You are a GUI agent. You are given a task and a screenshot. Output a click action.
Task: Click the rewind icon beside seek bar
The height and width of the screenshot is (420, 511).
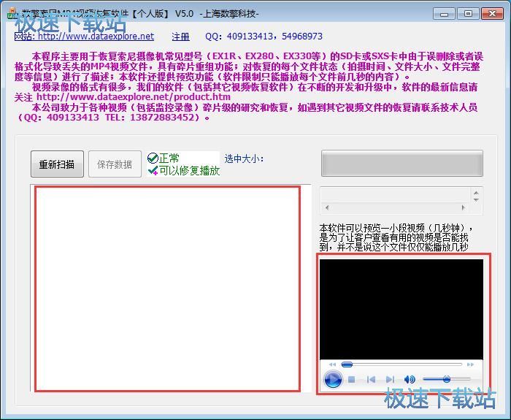(x=332, y=364)
